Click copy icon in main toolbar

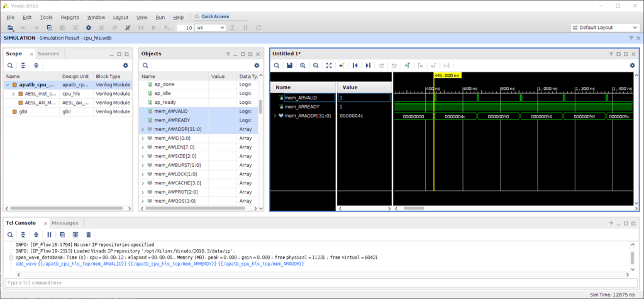(x=49, y=28)
